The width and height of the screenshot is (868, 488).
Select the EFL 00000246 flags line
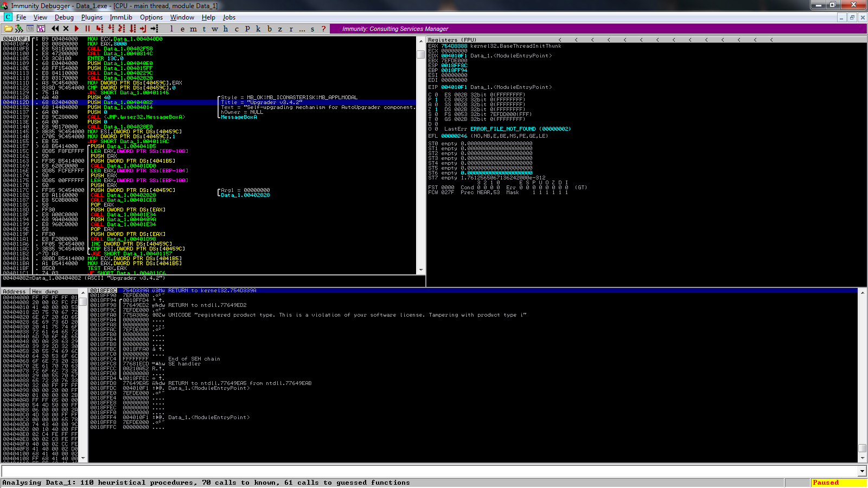tap(488, 136)
